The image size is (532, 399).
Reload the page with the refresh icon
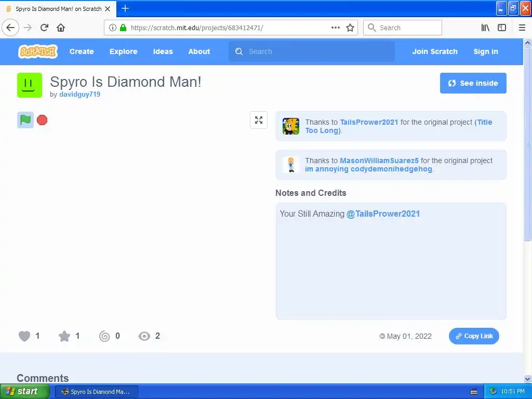click(x=45, y=28)
